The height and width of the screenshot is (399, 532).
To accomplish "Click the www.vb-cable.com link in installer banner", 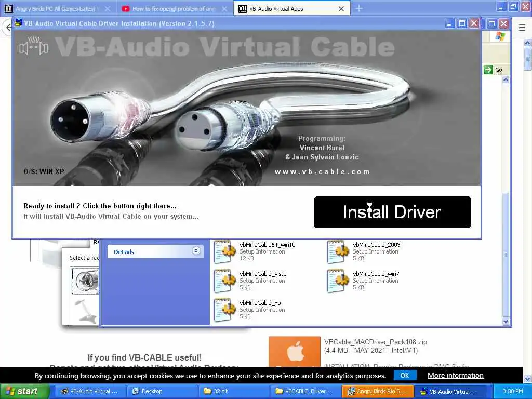I will pos(322,171).
